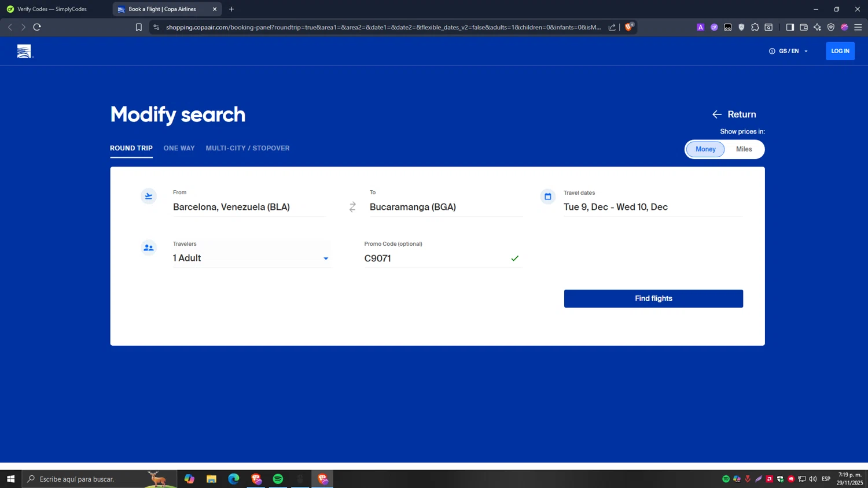Open the Brave Wallet icon
The height and width of the screenshot is (488, 868).
804,27
